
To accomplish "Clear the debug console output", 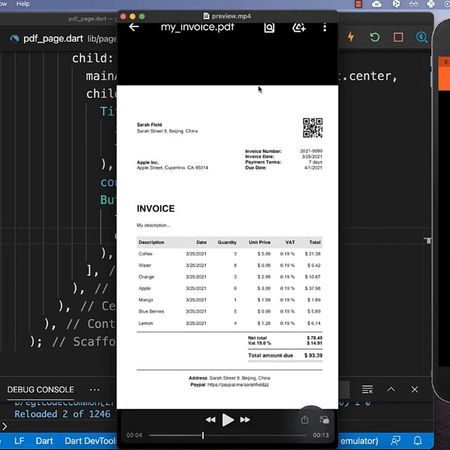I will pos(367,389).
